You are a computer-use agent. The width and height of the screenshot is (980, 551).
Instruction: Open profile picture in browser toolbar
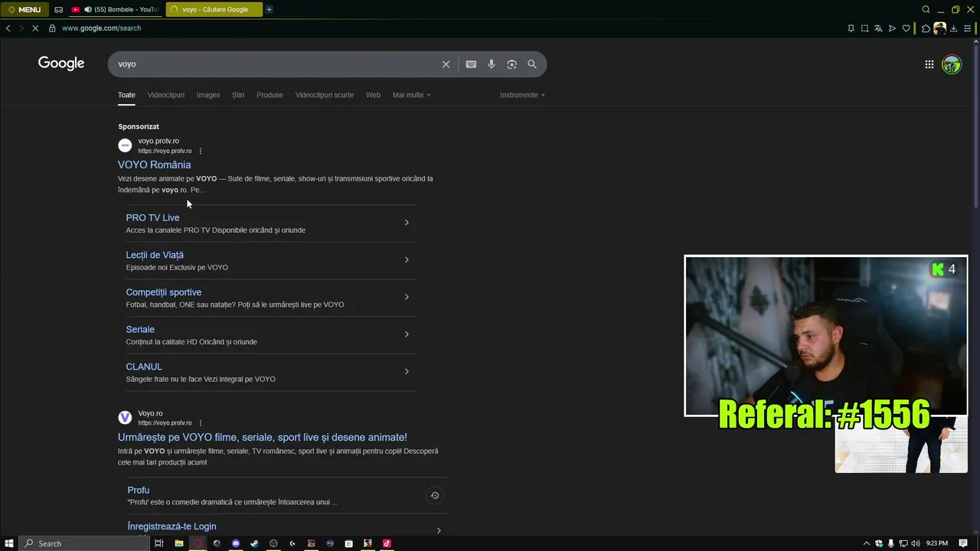click(x=939, y=28)
